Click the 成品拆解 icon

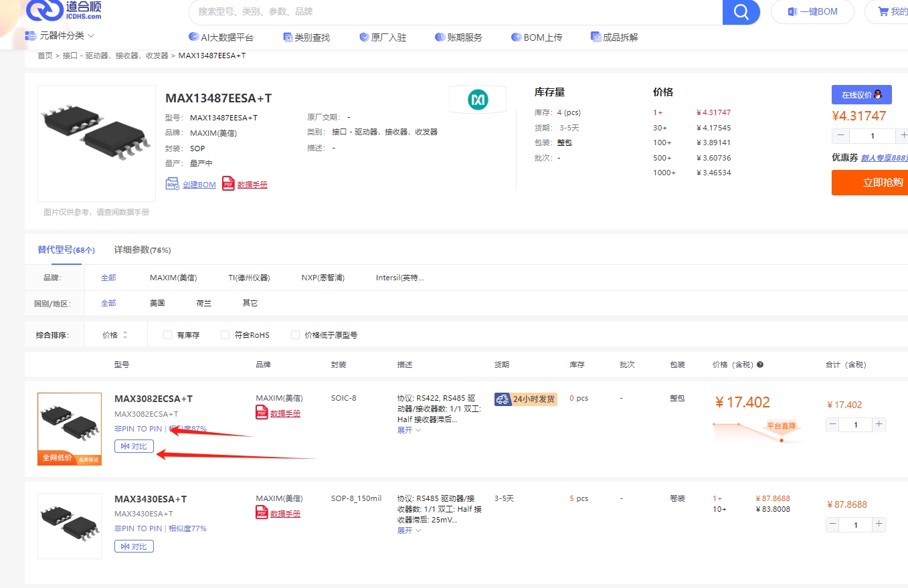pyautogui.click(x=596, y=37)
